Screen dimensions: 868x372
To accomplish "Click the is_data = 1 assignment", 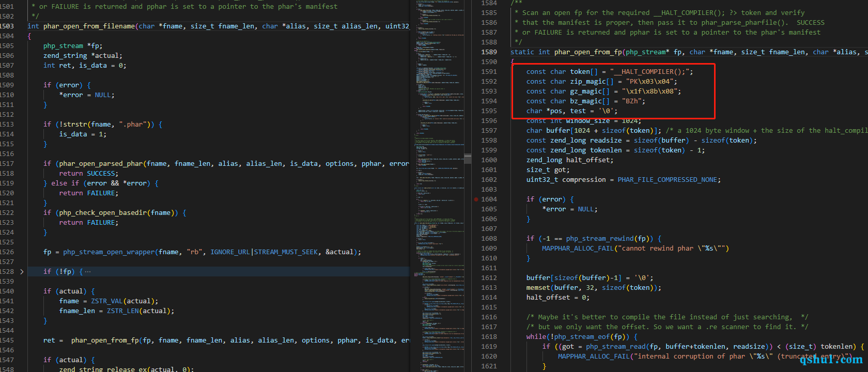I will [x=83, y=134].
